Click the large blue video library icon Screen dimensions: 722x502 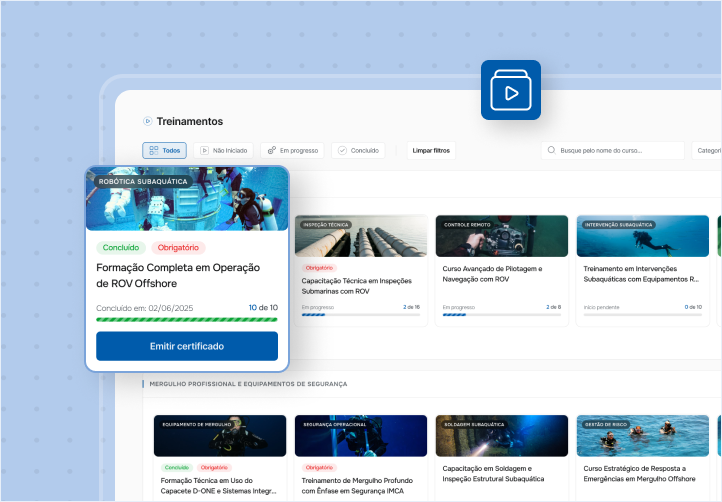point(511,90)
